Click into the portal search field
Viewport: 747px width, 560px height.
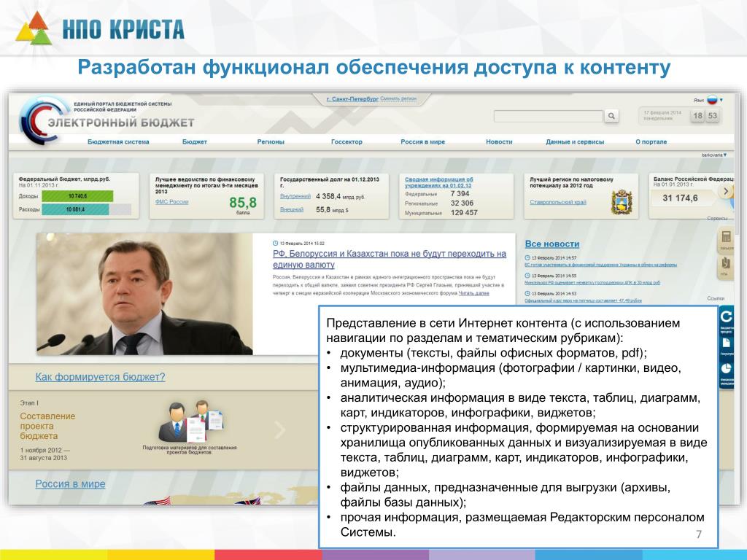[549, 116]
